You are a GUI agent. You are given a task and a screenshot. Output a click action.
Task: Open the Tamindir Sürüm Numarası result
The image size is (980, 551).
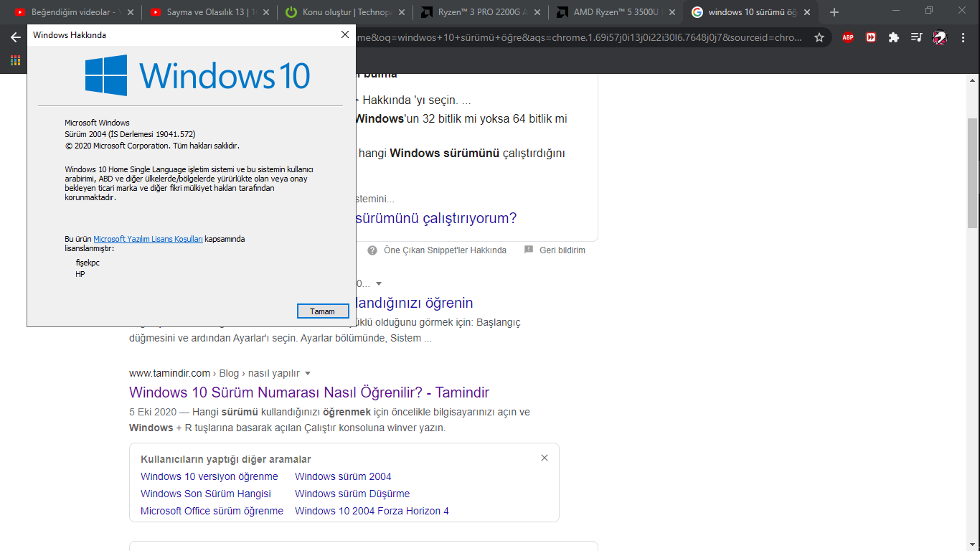point(309,392)
